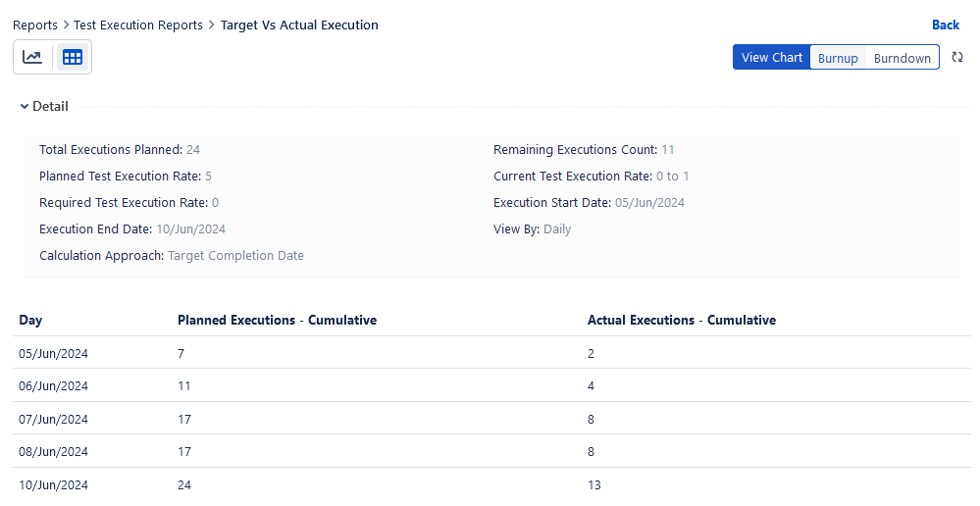Click actual value 2 for 05/Jun/2024
Image resolution: width=980 pixels, height=506 pixels.
point(591,354)
